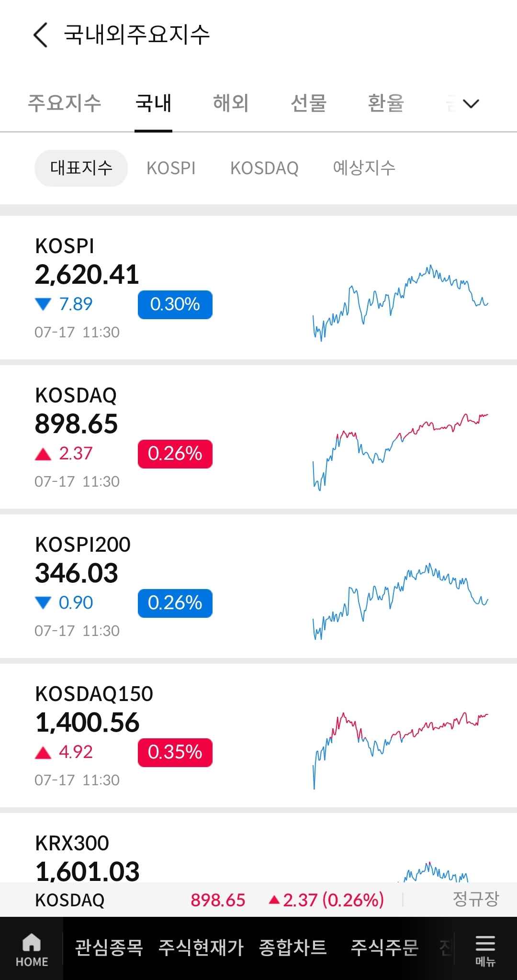Open the KOSPI mini chart
The image size is (517, 980).
pyautogui.click(x=400, y=302)
